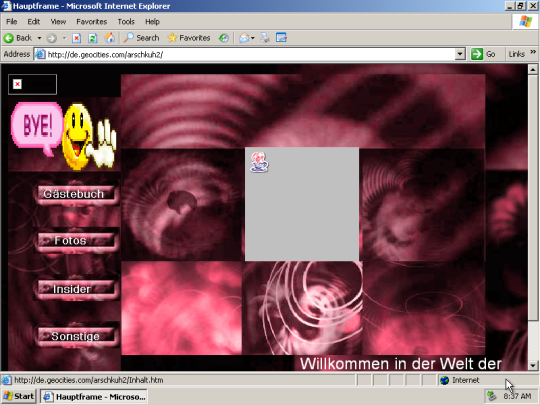Image resolution: width=540 pixels, height=405 pixels.
Task: Open the Tools menu
Action: point(126,22)
